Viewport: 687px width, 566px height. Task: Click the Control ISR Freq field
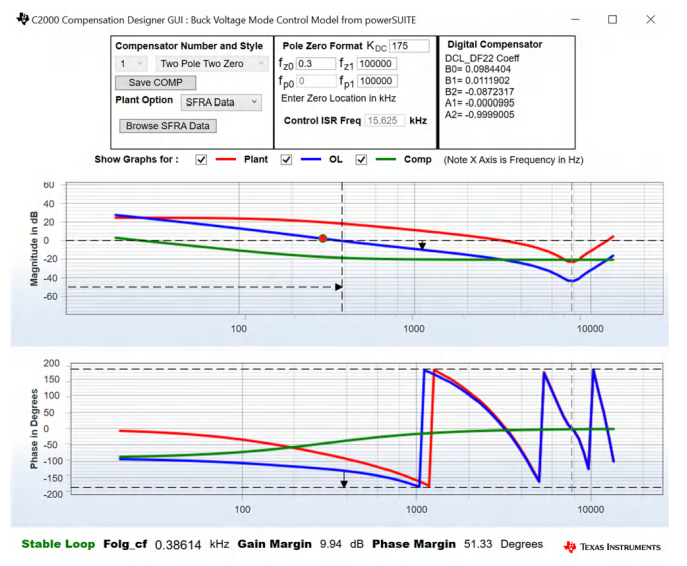point(384,120)
